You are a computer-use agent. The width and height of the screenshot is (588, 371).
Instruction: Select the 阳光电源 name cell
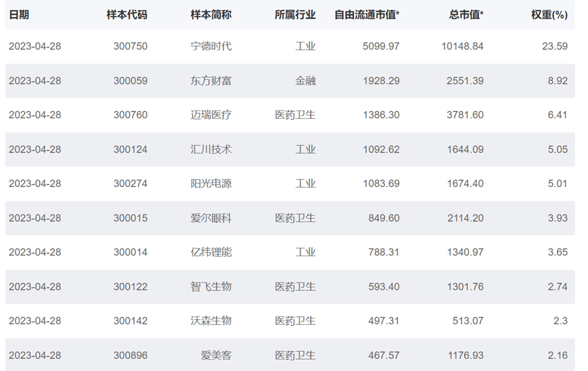click(x=210, y=183)
